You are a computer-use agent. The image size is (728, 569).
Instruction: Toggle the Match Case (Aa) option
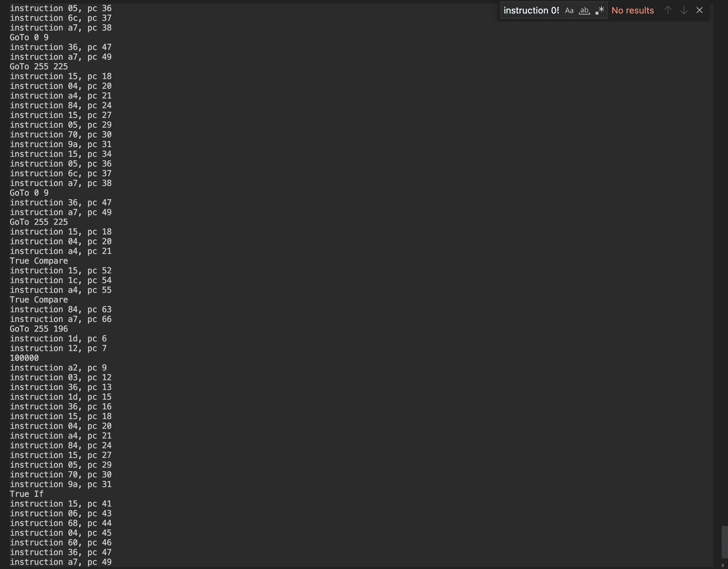[x=569, y=10]
